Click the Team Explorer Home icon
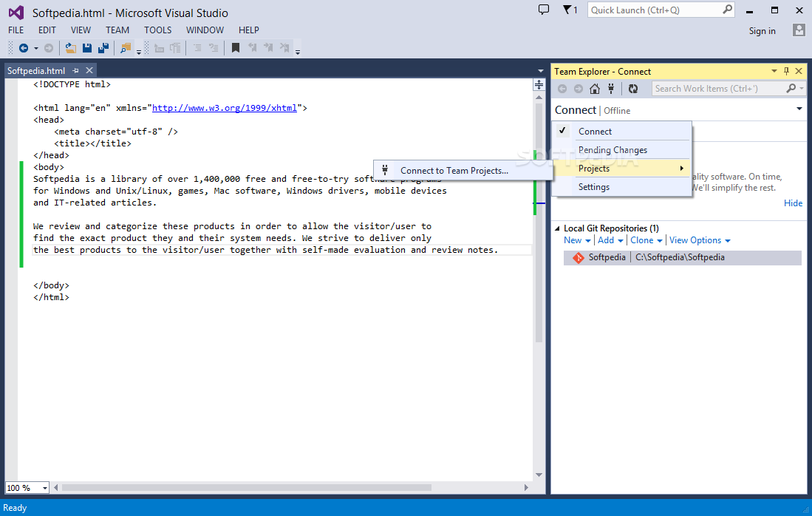Image resolution: width=812 pixels, height=516 pixels. point(595,89)
